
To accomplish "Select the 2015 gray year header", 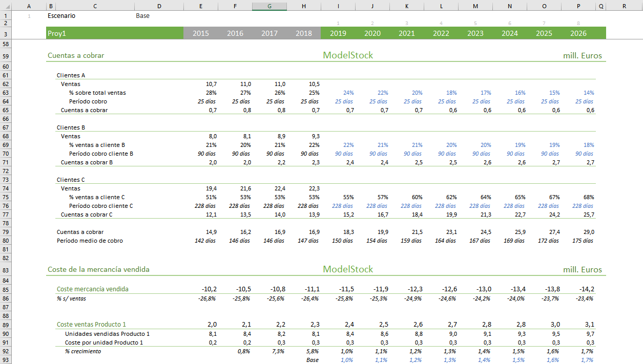I will tap(200, 33).
